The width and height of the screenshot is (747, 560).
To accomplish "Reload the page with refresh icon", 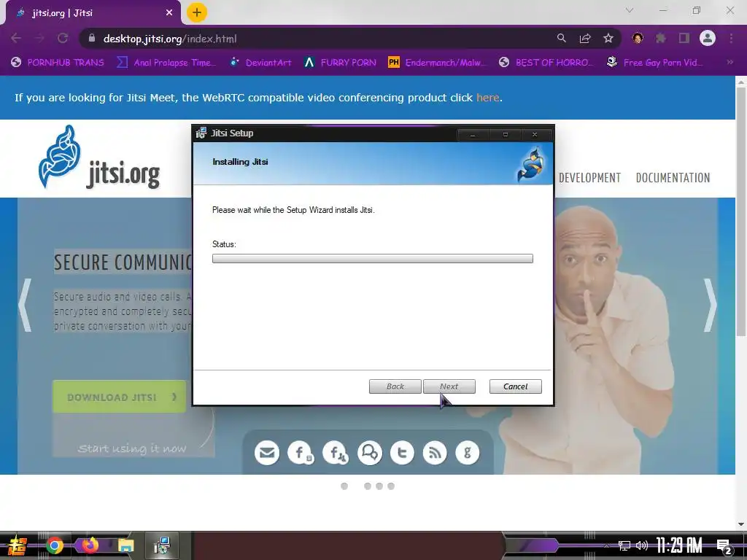I will (63, 38).
